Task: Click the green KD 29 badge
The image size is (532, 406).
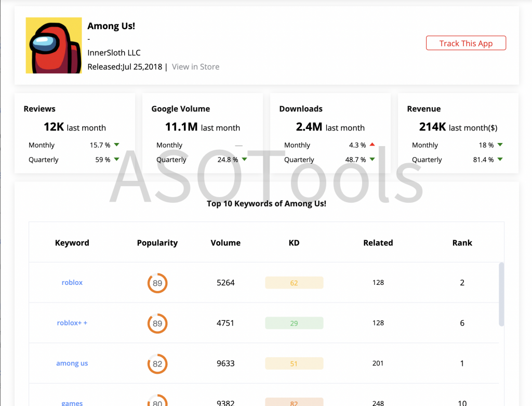Action: (x=294, y=323)
